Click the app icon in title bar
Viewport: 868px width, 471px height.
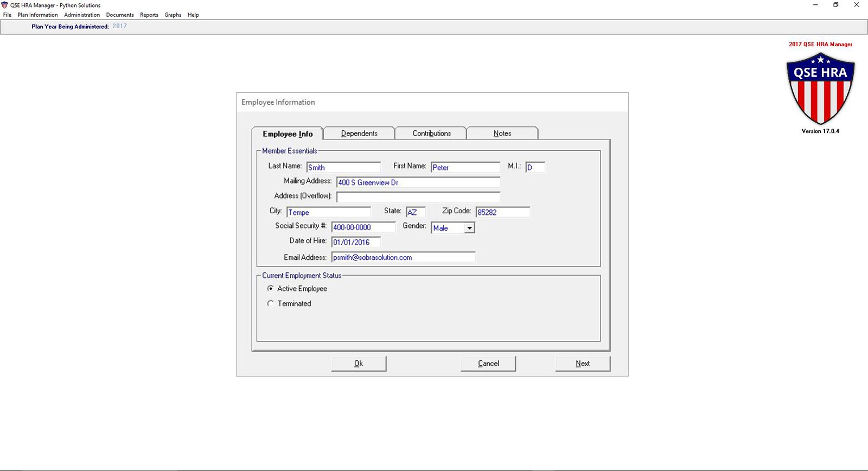[5, 5]
